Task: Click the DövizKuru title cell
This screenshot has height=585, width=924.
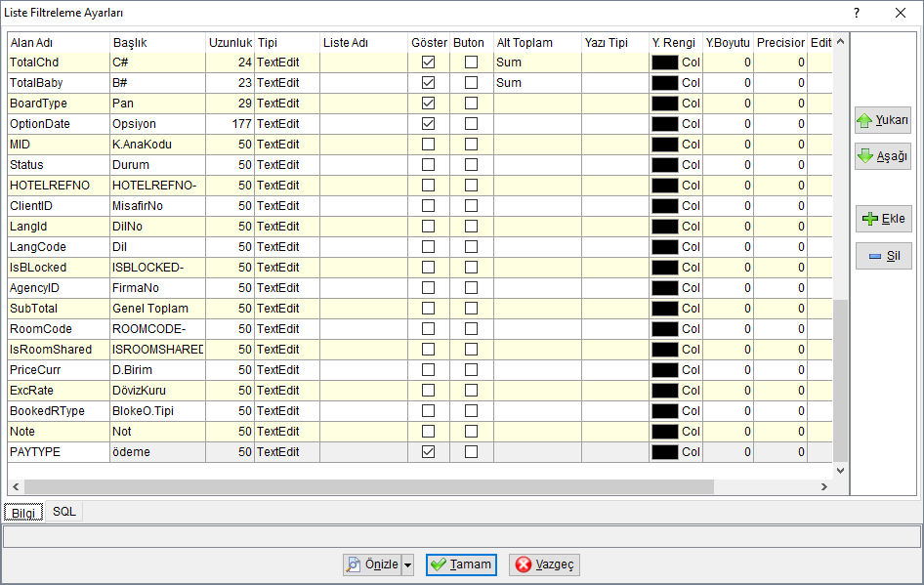Action: [157, 391]
